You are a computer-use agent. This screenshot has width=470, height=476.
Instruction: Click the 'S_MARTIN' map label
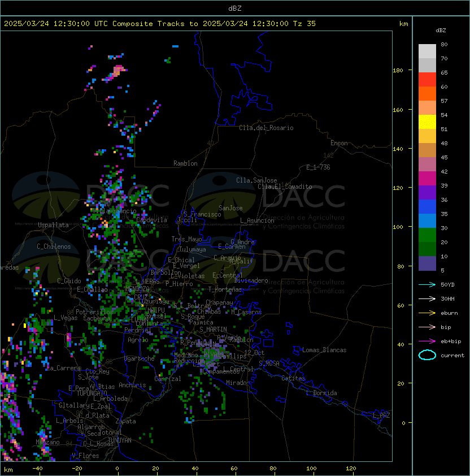(x=213, y=330)
